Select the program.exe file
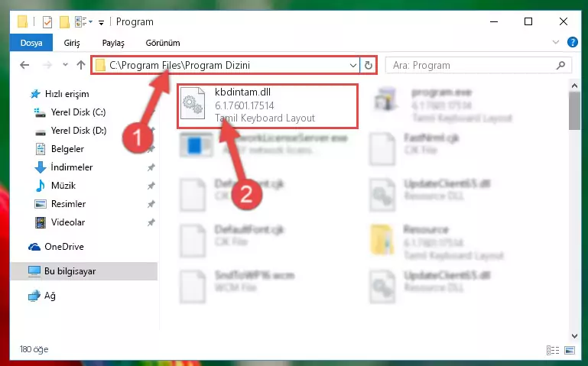The height and width of the screenshot is (366, 588). coord(443,105)
